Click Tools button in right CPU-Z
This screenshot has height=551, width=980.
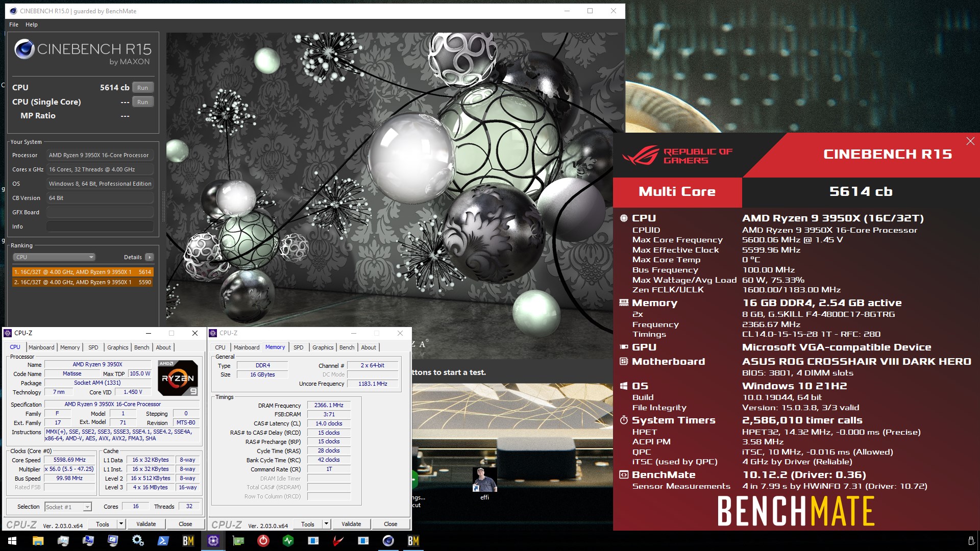308,524
